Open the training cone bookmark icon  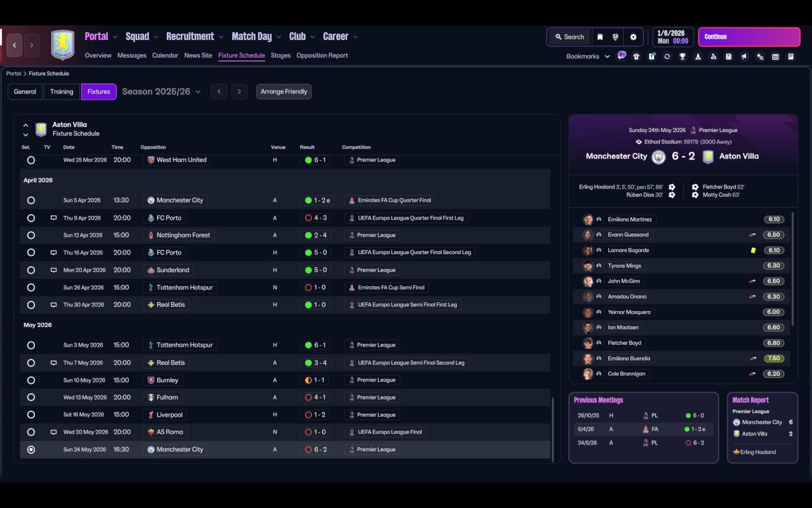698,57
